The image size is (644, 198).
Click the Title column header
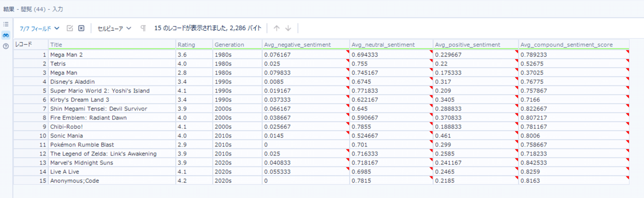112,45
